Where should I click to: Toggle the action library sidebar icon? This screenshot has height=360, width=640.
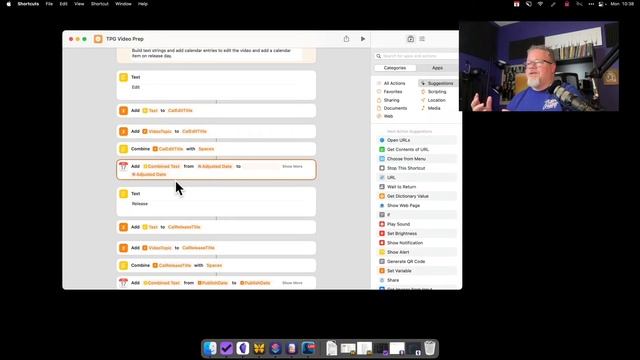tap(410, 39)
